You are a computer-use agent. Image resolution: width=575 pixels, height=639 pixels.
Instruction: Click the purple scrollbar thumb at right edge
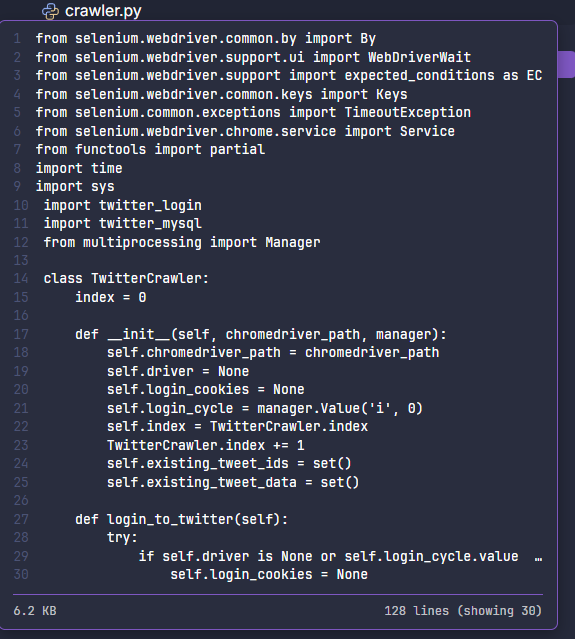[566, 64]
